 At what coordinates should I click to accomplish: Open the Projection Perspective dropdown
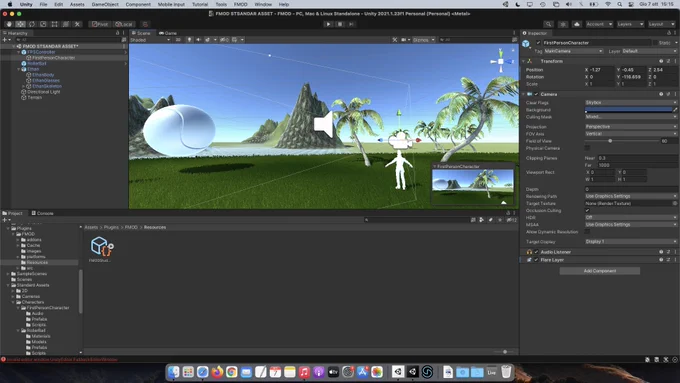click(631, 127)
